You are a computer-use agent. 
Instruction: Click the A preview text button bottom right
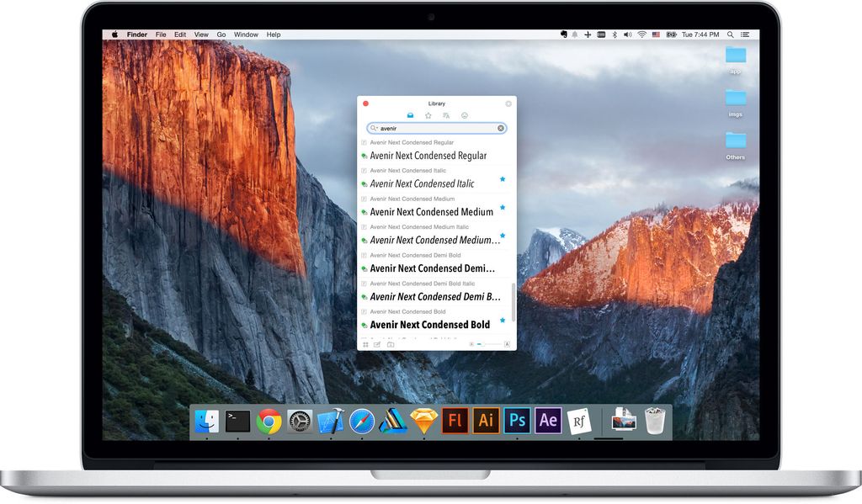(x=507, y=344)
